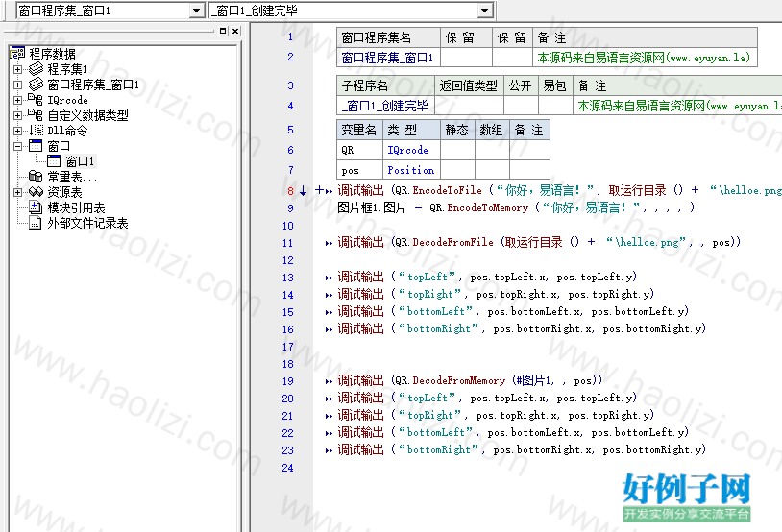Click the 常量表 icon
The height and width of the screenshot is (532, 782).
tap(36, 177)
